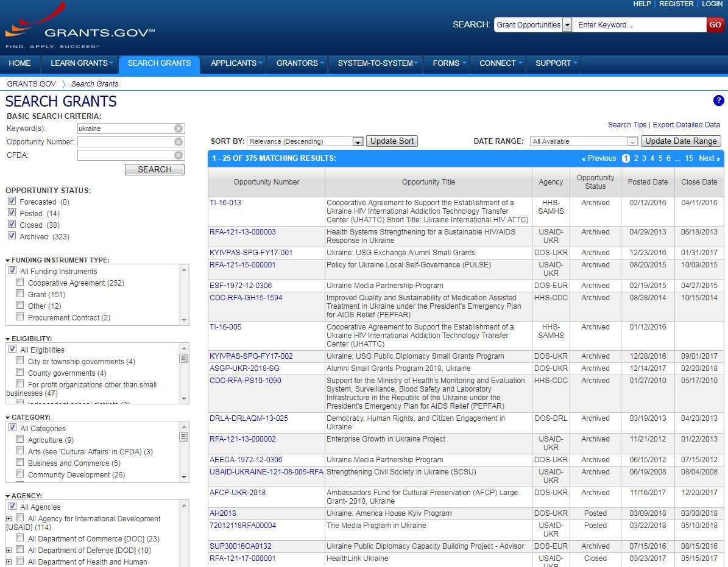
Task: Open opportunity 72012118RFA00004
Action: coord(243,526)
